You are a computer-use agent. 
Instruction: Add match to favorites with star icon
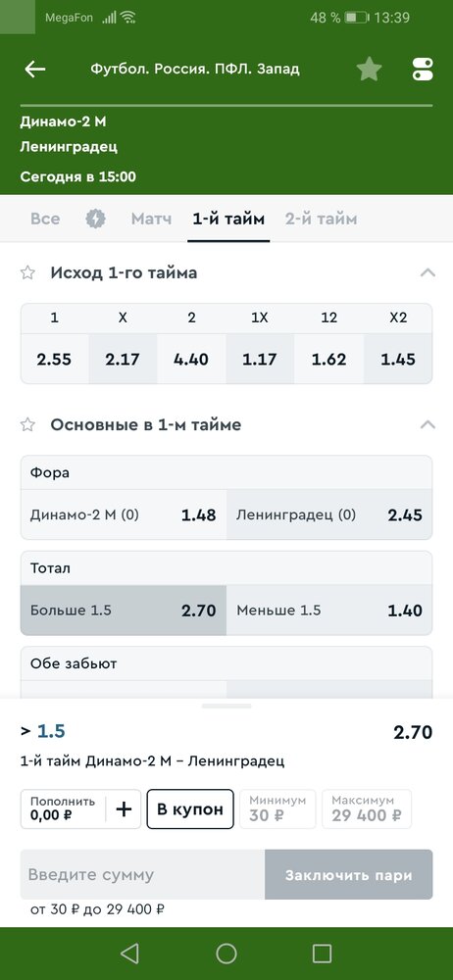coord(369,69)
